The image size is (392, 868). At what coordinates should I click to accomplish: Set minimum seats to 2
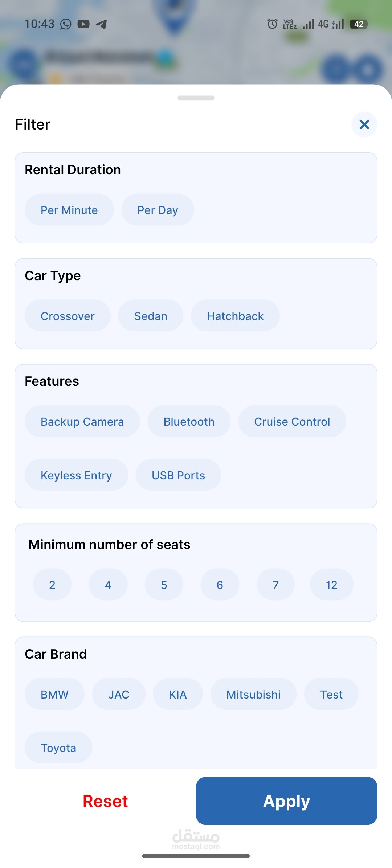tap(52, 585)
